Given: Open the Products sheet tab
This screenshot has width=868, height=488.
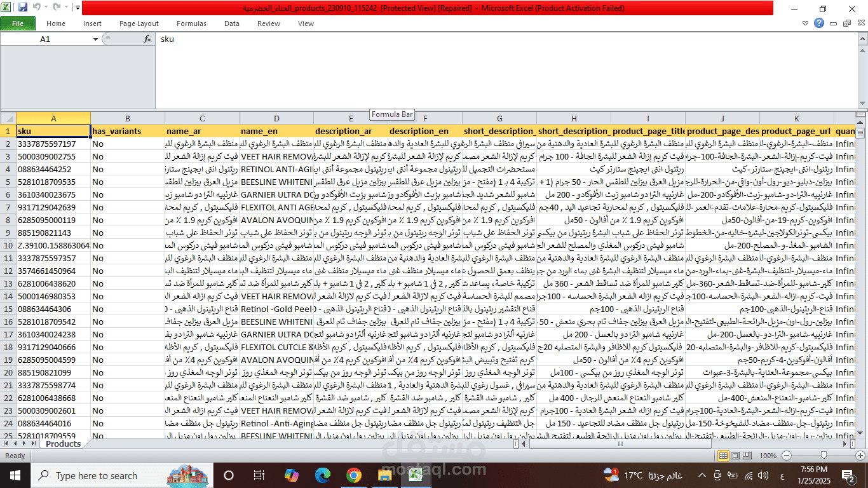Looking at the screenshot, I should tap(64, 444).
